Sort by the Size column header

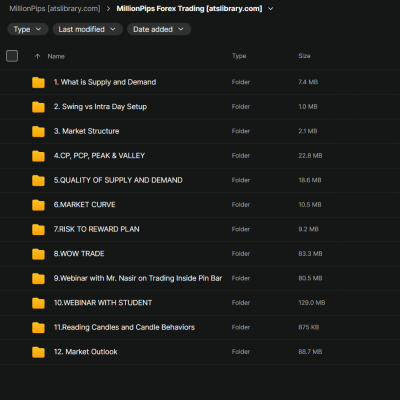click(304, 56)
